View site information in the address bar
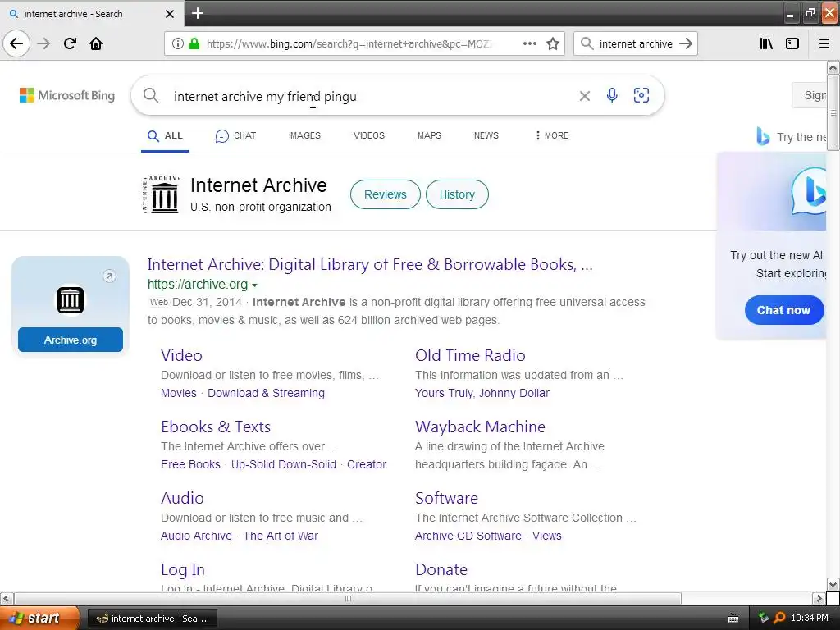Screen dimensions: 840x630 point(177,43)
